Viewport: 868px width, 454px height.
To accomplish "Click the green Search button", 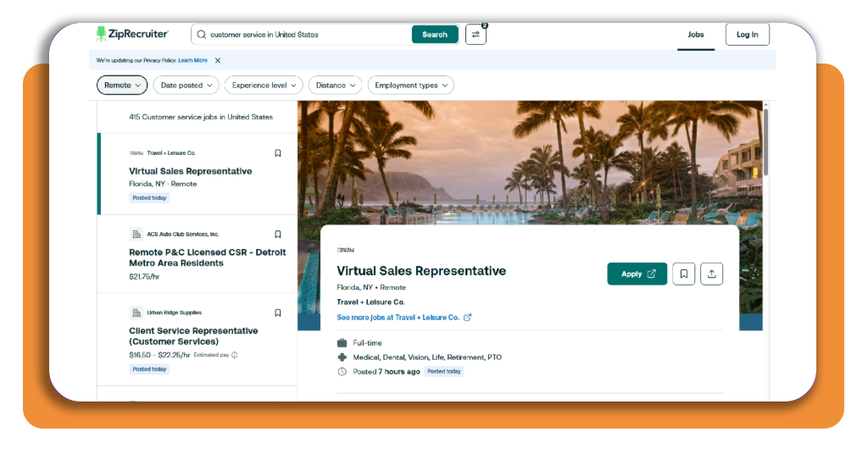I will [x=435, y=34].
